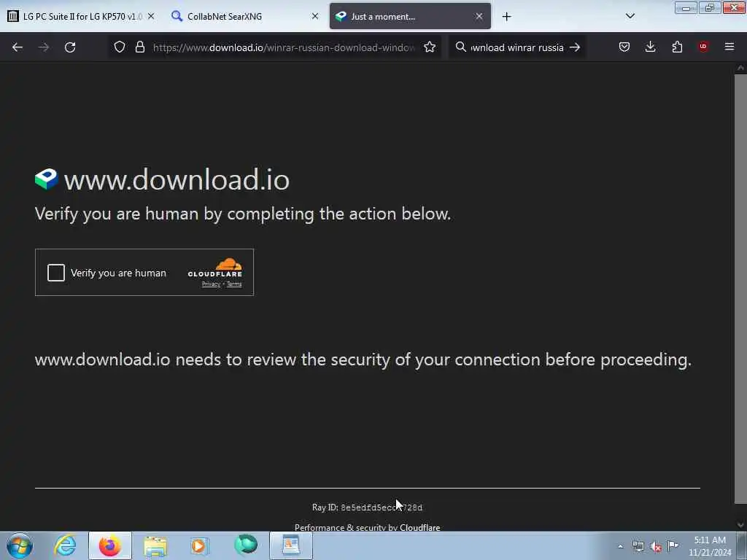Click the Cloudflare logo in widget
This screenshot has width=747, height=560.
(215, 268)
